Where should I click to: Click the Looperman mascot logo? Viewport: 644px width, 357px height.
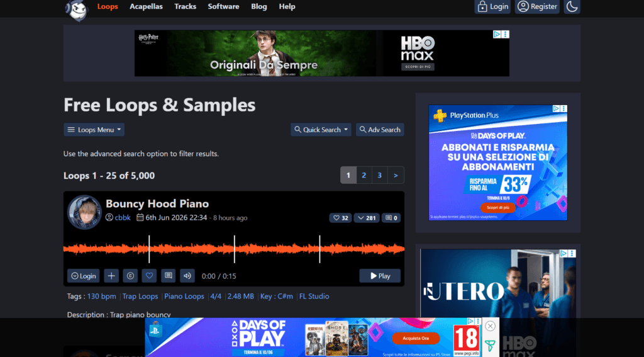77,10
